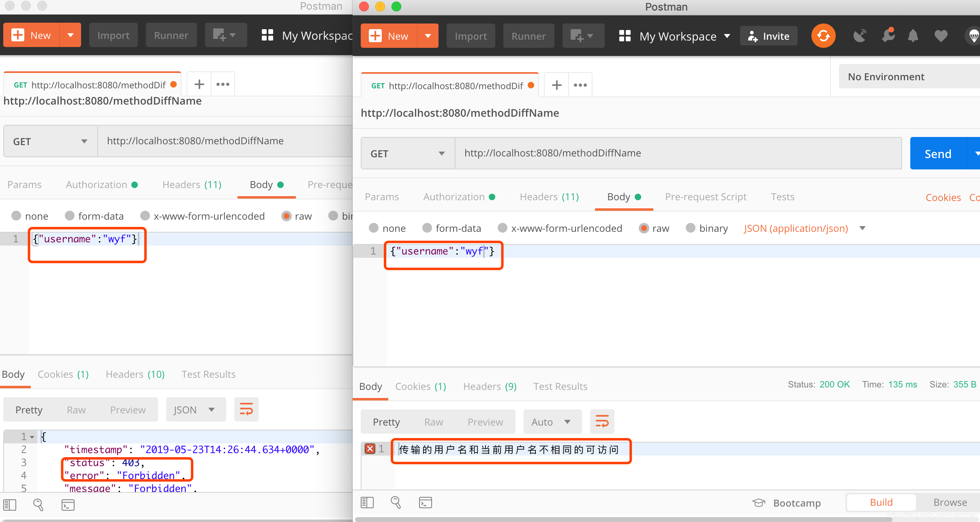Click the Send button
Screen dimensions: 980x522
pos(938,154)
